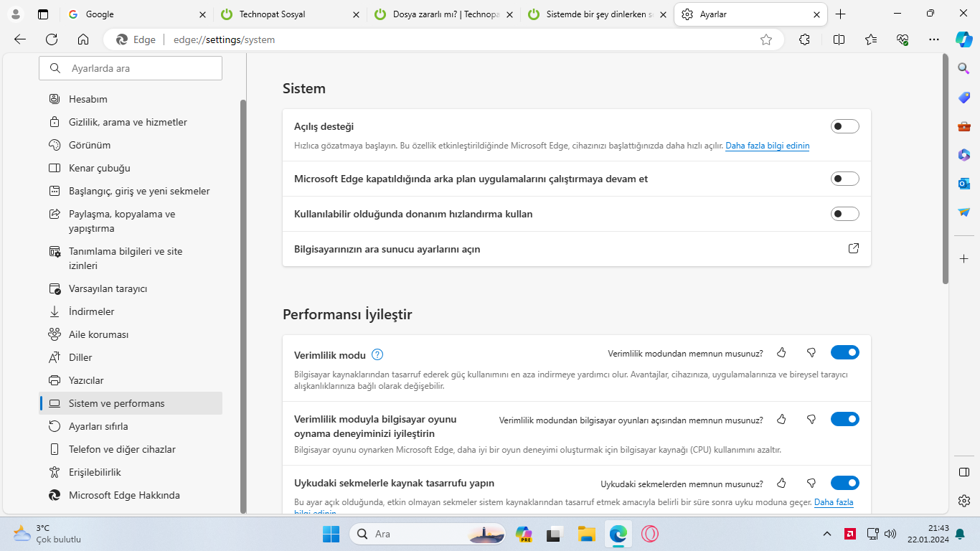980x551 pixels.
Task: Open Ayarları sıfırla section
Action: pyautogui.click(x=131, y=426)
